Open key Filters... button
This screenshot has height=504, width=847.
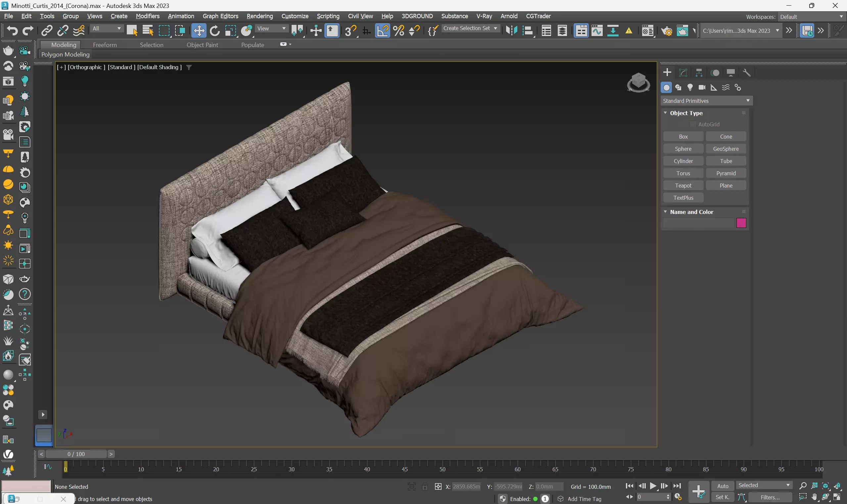coord(770,497)
